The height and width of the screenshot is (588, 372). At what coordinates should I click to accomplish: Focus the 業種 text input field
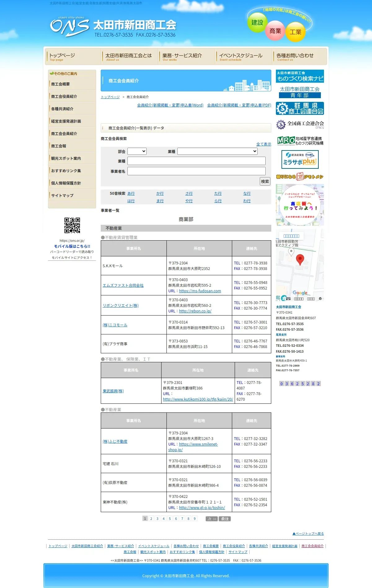pyautogui.click(x=197, y=161)
